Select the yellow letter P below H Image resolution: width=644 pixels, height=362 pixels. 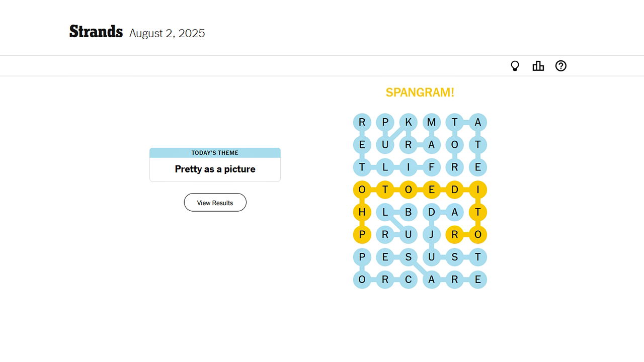(362, 234)
